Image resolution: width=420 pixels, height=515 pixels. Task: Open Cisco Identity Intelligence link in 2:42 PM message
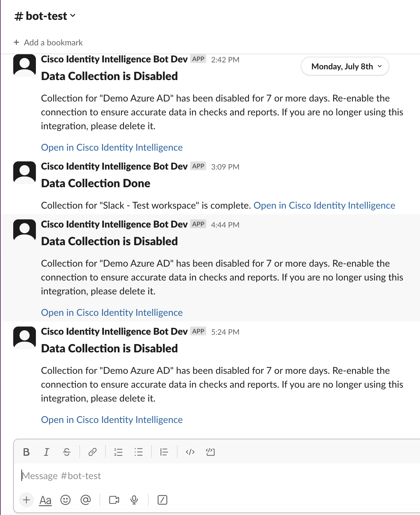(x=112, y=148)
